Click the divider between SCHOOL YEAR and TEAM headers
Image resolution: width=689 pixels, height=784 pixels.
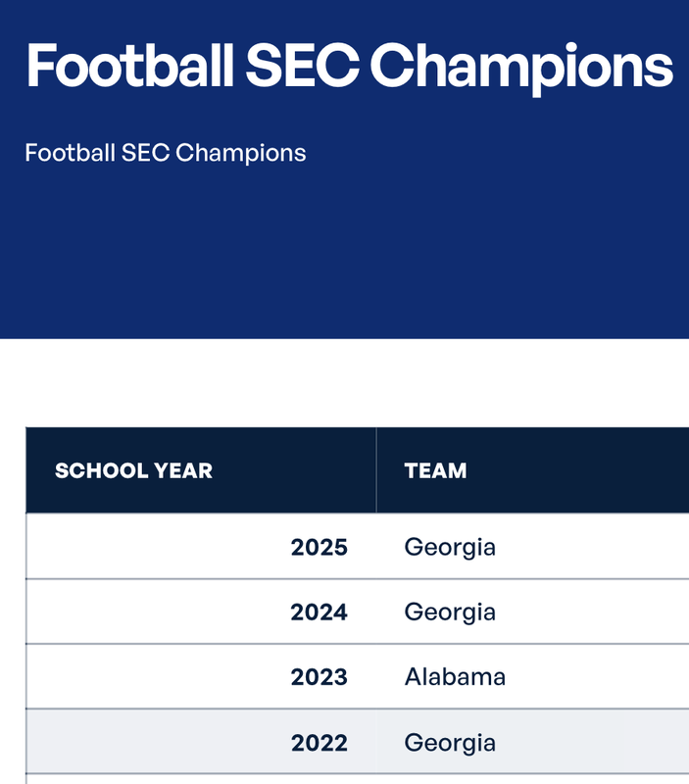pyautogui.click(x=376, y=470)
